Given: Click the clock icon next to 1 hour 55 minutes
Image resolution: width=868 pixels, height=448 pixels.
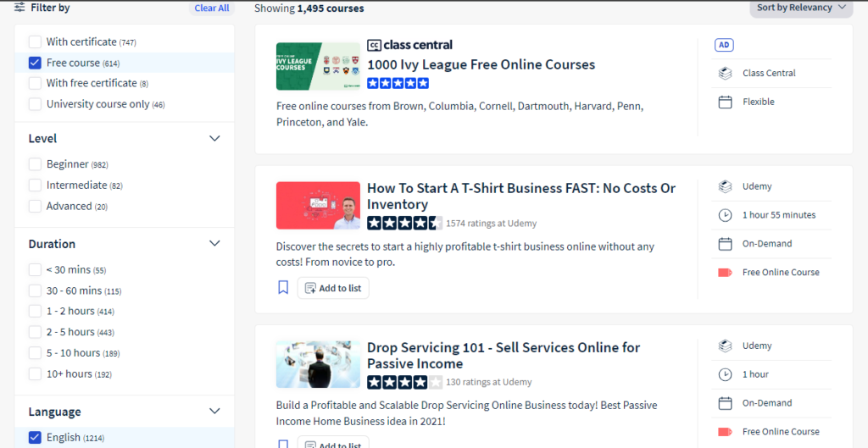Looking at the screenshot, I should 725,215.
